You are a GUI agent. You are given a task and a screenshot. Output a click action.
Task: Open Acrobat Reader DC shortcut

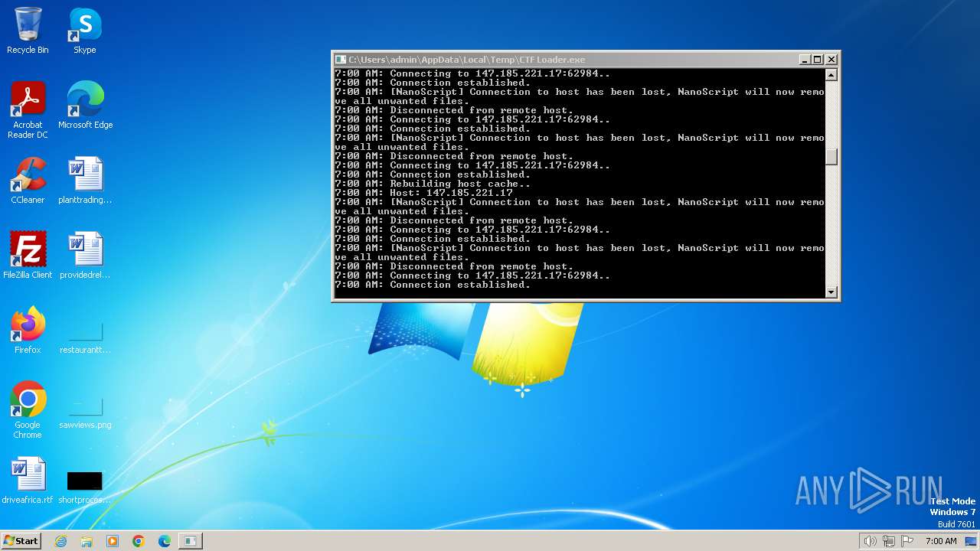(28, 109)
